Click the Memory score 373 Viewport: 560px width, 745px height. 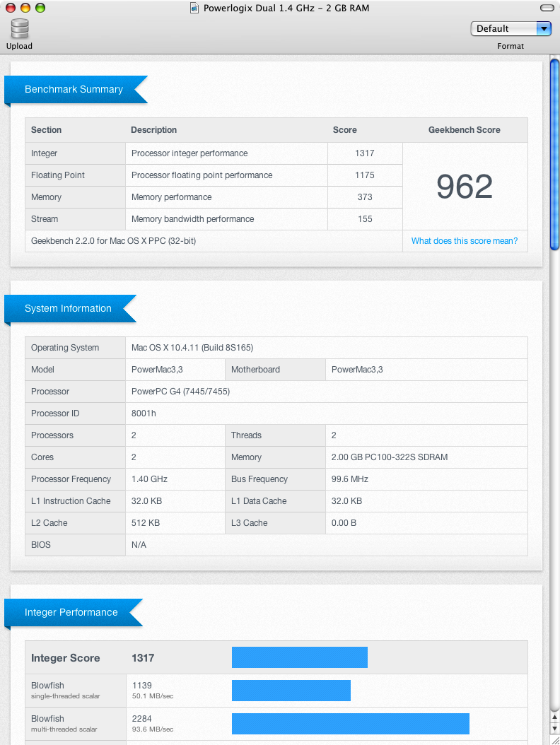365,197
